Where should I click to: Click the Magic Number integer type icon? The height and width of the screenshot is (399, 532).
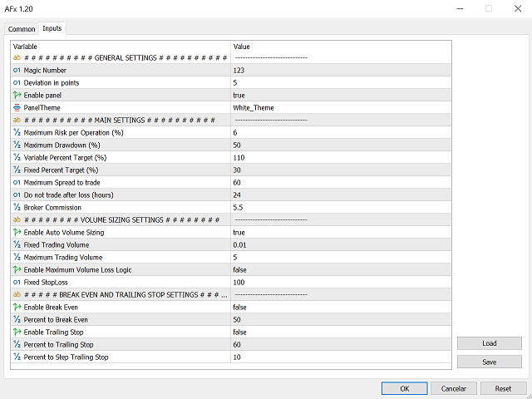(x=17, y=71)
